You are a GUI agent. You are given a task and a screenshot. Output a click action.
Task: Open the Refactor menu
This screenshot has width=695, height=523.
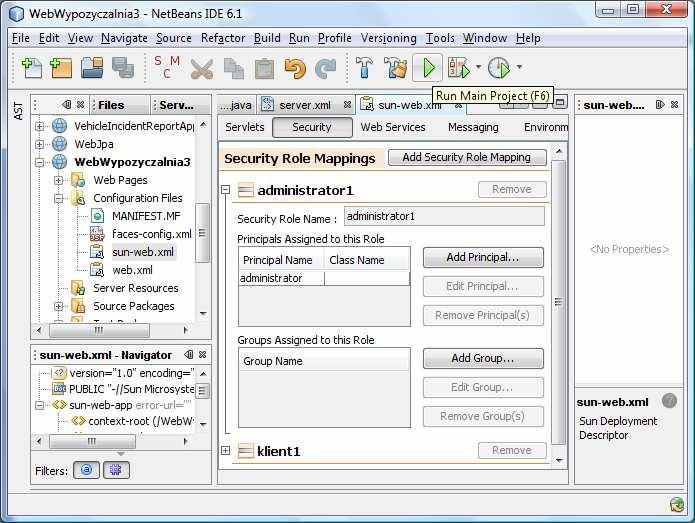(223, 38)
